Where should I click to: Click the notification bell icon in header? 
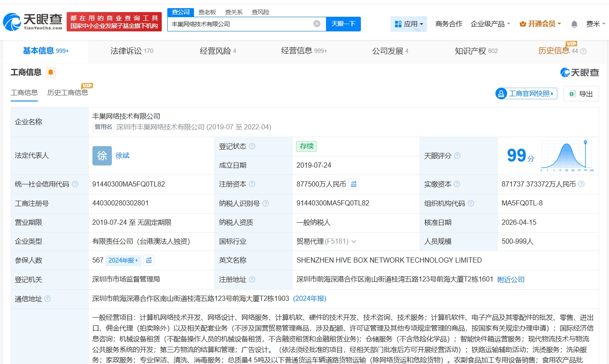pos(574,24)
